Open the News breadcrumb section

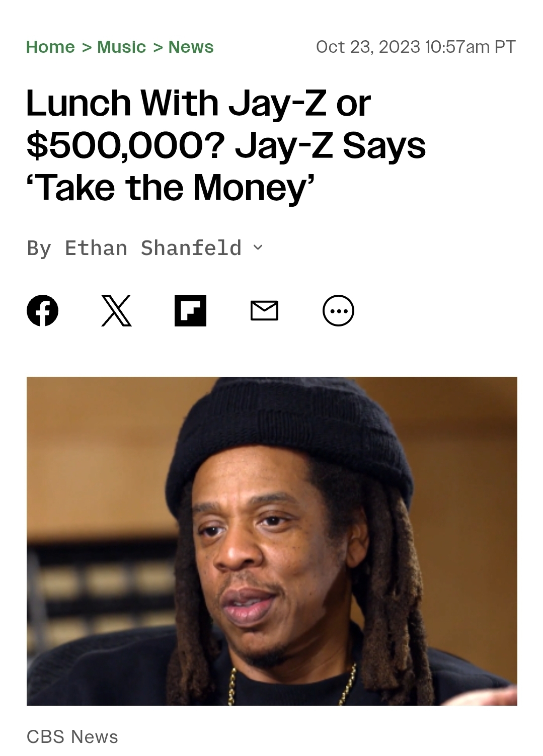(191, 47)
